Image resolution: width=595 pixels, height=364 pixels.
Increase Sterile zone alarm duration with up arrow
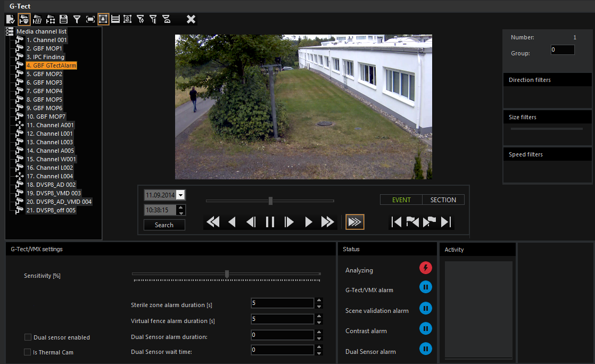click(319, 300)
